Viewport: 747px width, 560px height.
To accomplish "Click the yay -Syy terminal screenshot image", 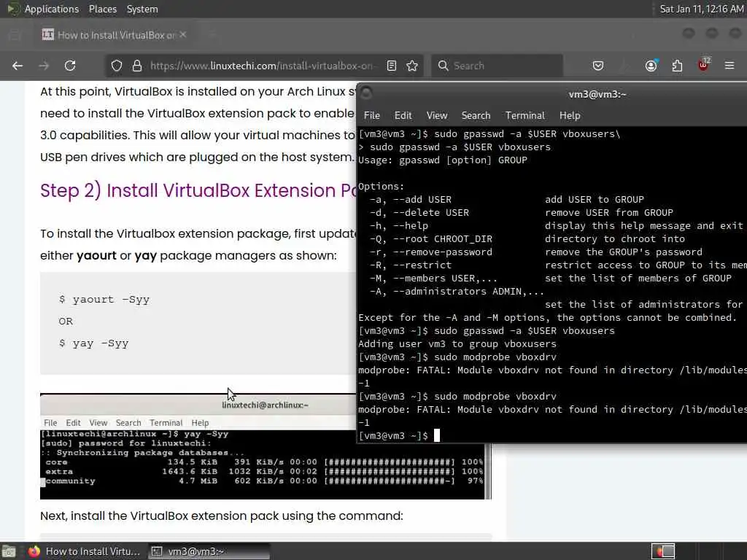I will pyautogui.click(x=266, y=447).
